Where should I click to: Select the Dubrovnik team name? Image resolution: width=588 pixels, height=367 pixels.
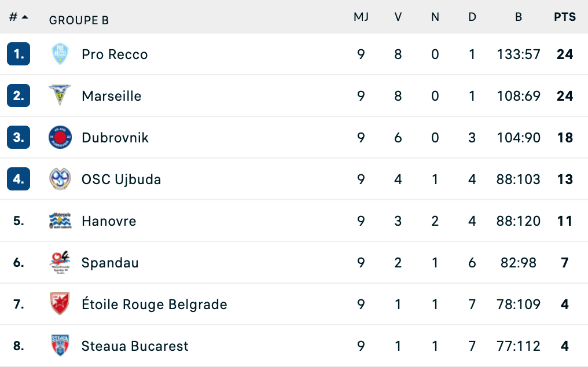point(115,138)
